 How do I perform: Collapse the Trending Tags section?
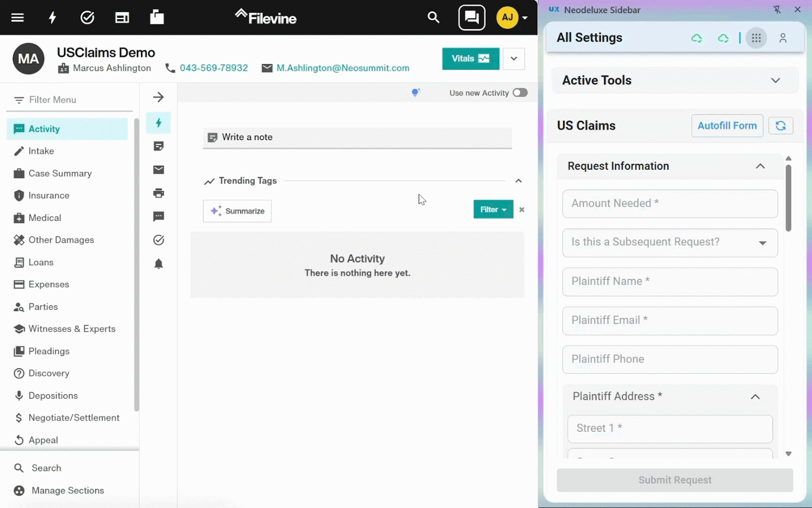click(518, 181)
